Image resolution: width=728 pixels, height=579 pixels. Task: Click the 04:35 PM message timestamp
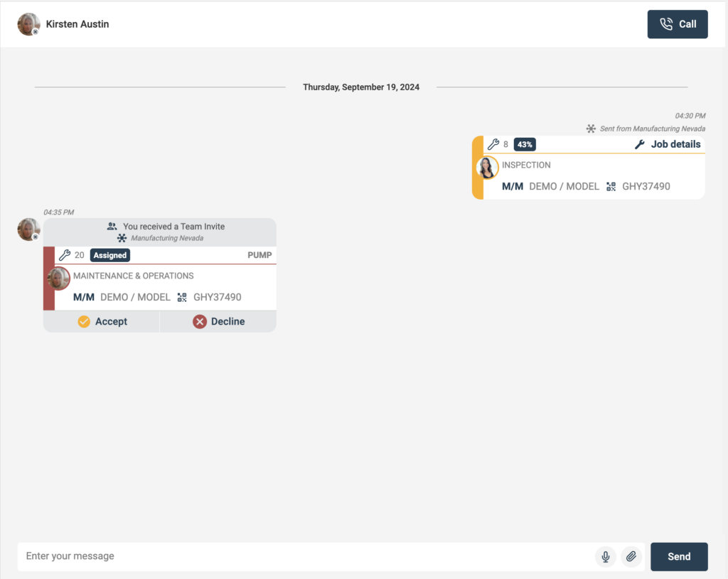point(59,212)
